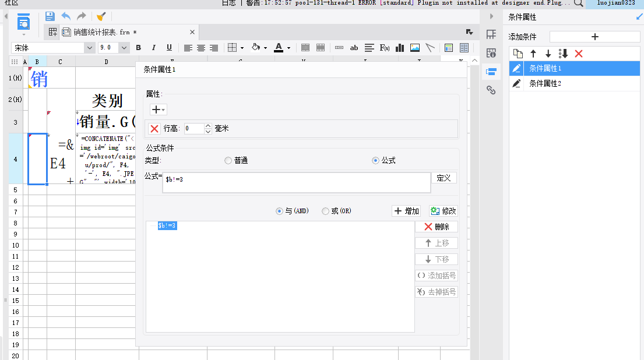Close the 销售统计报表.frm tab

coord(192,32)
